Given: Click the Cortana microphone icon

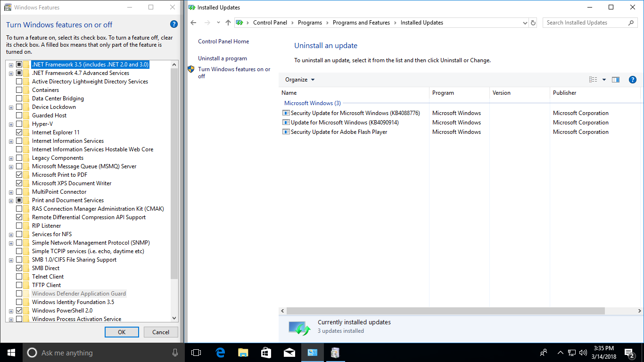Looking at the screenshot, I should click(x=175, y=353).
